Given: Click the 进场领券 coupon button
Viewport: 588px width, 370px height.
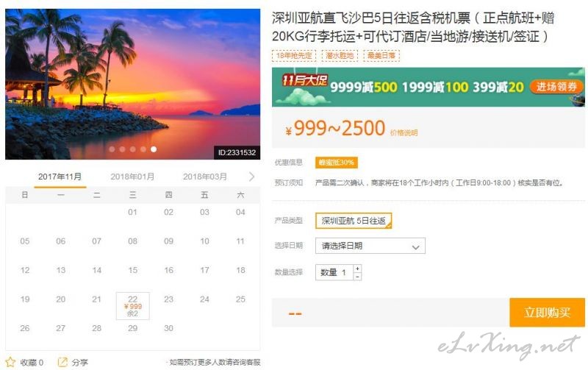Looking at the screenshot, I should tap(556, 87).
